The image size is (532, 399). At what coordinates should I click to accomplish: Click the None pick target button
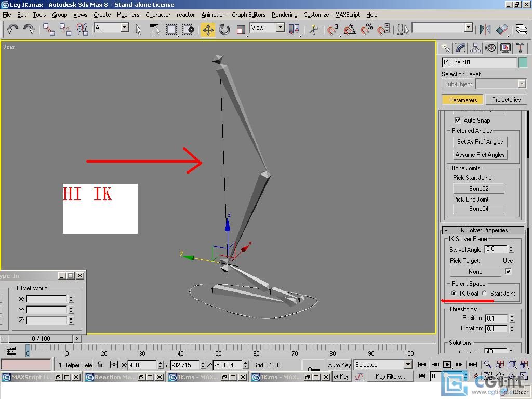pyautogui.click(x=475, y=271)
